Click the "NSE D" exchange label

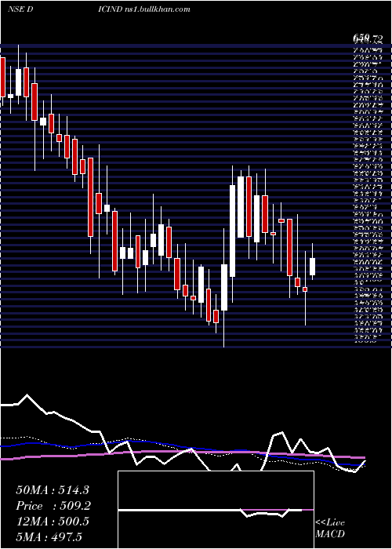coord(20,9)
